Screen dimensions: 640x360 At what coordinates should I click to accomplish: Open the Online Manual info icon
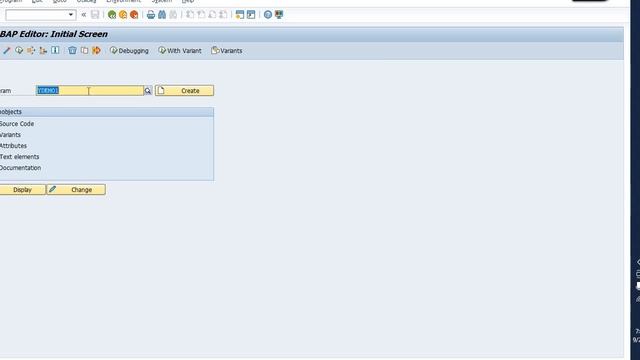55,50
